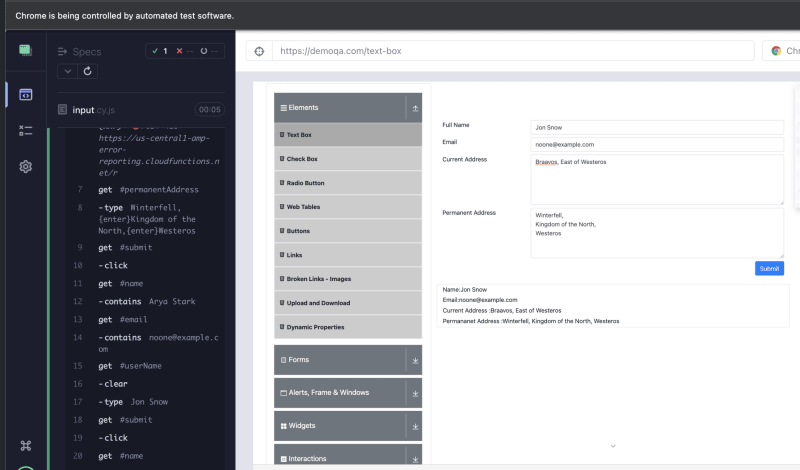Expand the Forms menu group

(x=348, y=360)
